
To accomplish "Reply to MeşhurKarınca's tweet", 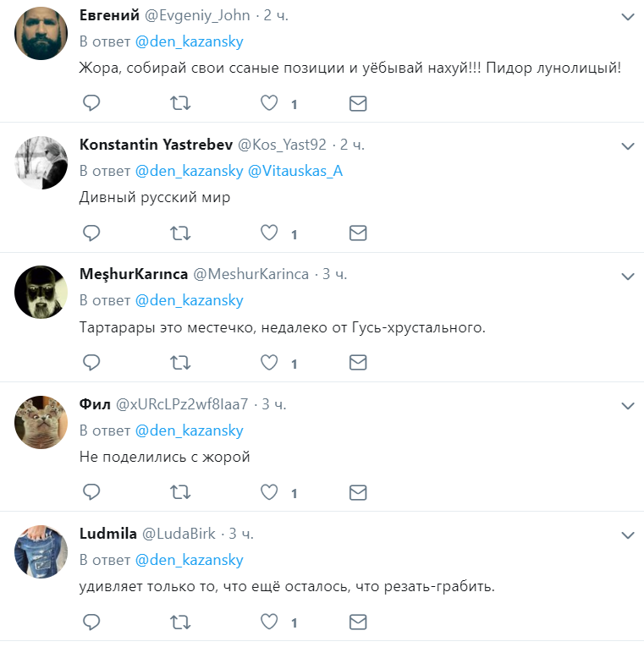I will point(91,363).
